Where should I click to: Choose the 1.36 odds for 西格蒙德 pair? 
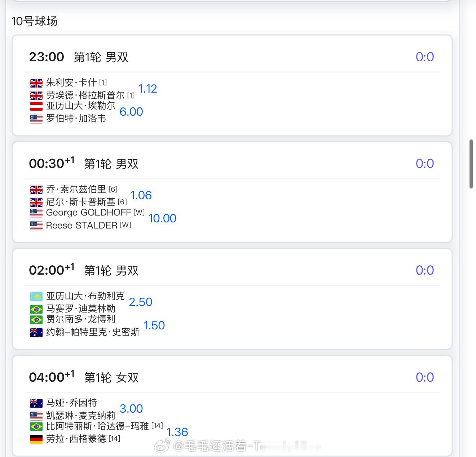177,432
